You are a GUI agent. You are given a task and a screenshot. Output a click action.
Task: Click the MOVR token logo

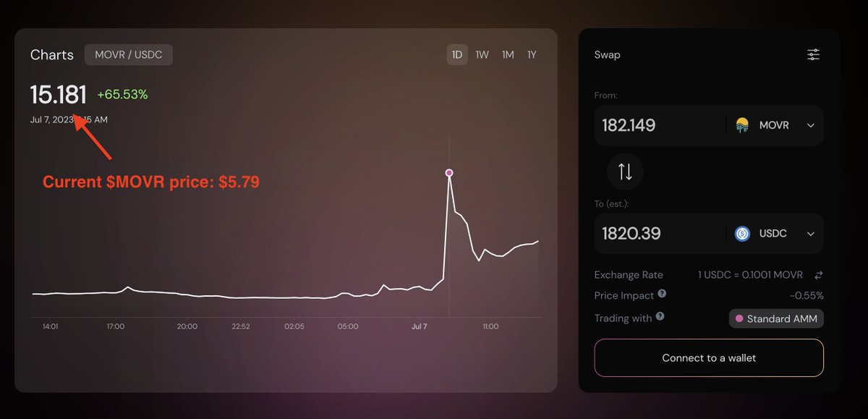click(x=742, y=125)
